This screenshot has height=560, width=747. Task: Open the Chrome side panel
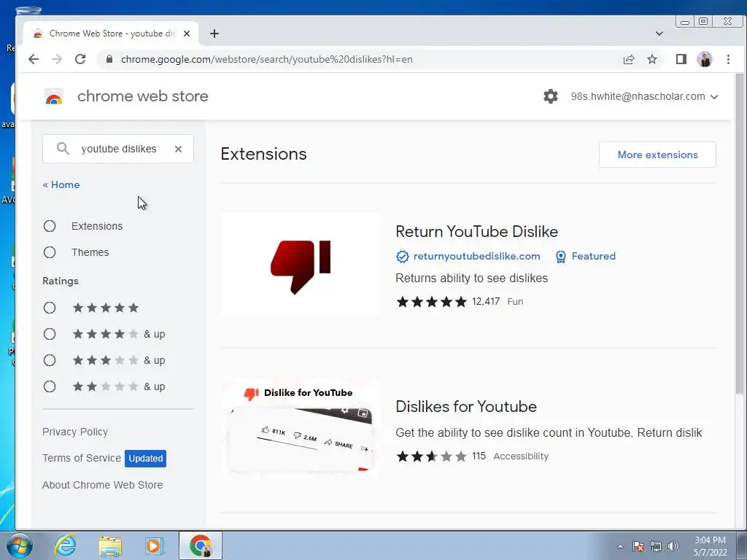pyautogui.click(x=681, y=59)
